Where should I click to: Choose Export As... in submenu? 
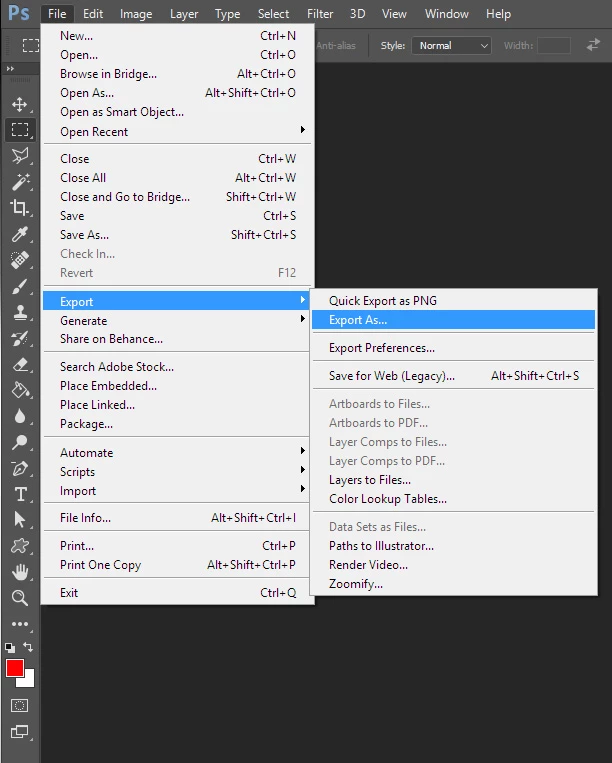[453, 320]
